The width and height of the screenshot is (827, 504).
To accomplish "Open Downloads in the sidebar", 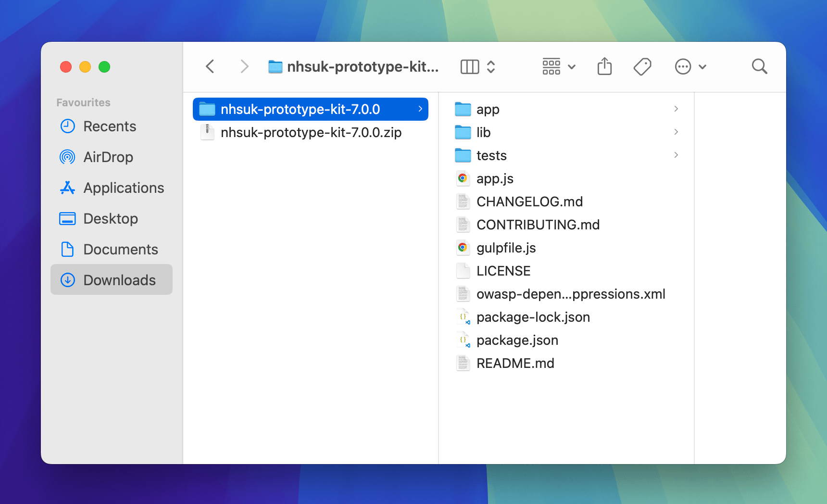I will pos(119,279).
